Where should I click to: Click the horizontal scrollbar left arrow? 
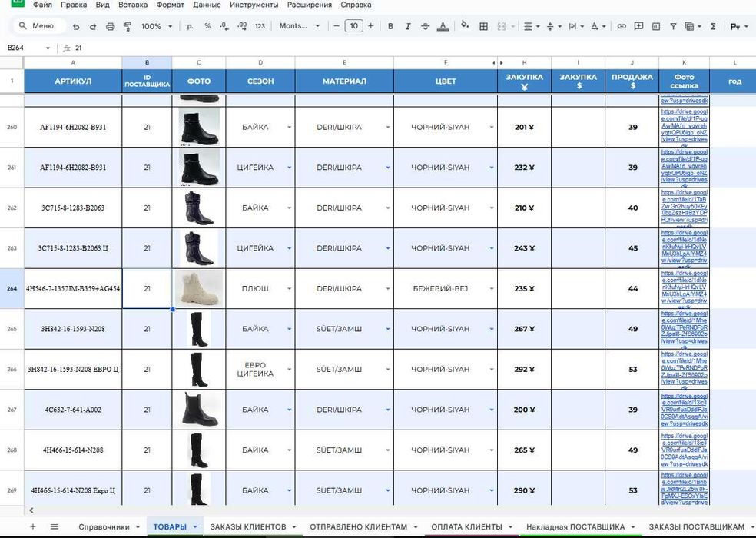click(x=31, y=510)
